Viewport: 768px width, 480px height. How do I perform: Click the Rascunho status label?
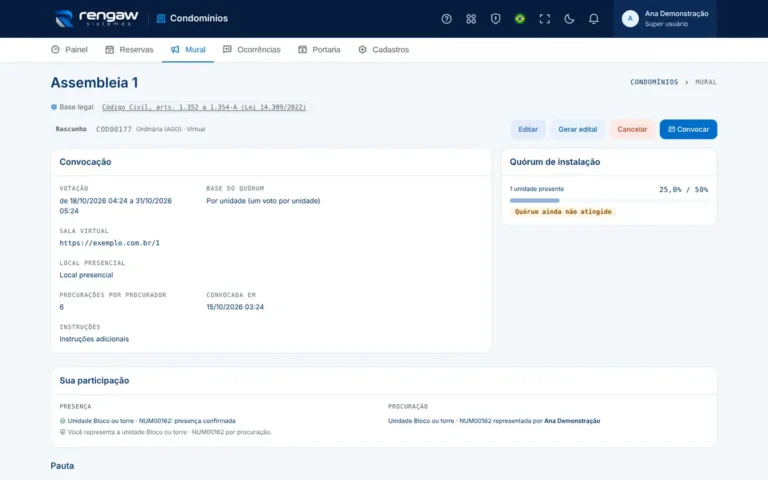pos(71,129)
